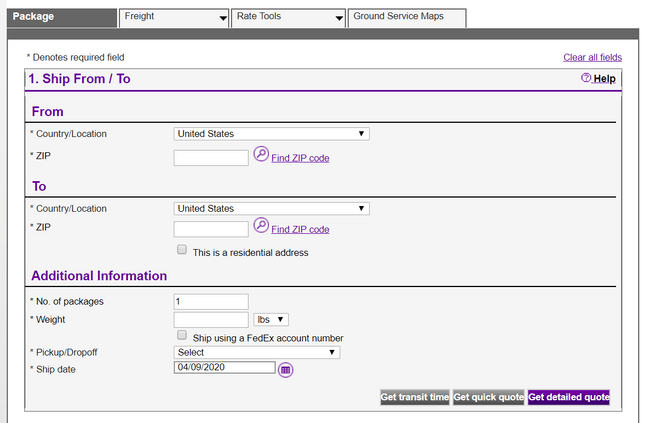Screen dimensions: 645x423
Task: Open the ship date calendar icon
Action: [285, 370]
